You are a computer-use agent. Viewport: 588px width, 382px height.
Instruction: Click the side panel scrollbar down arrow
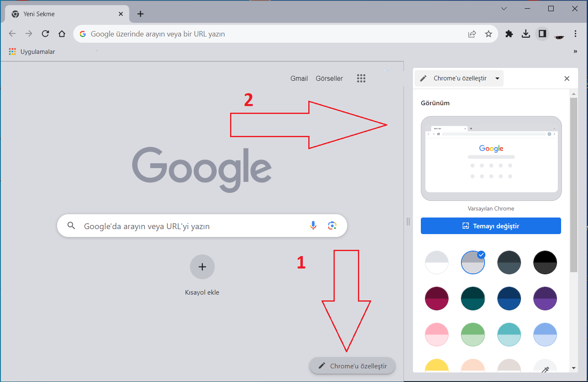click(574, 368)
